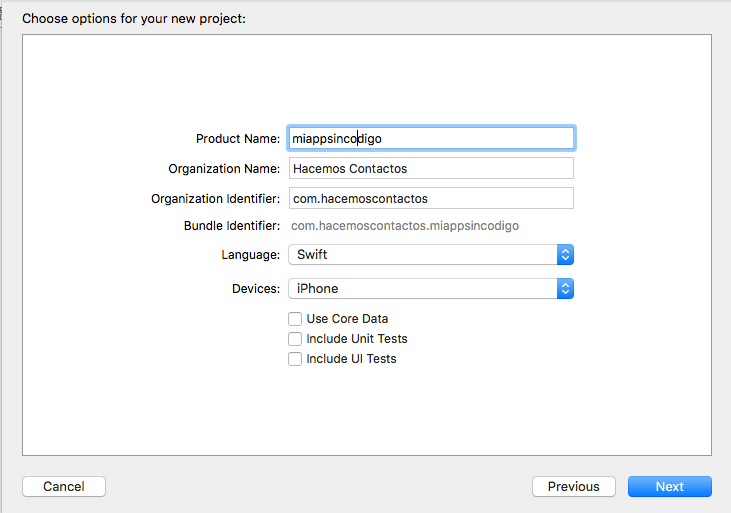The height and width of the screenshot is (513, 731).
Task: Go back with the Previous button
Action: point(574,487)
